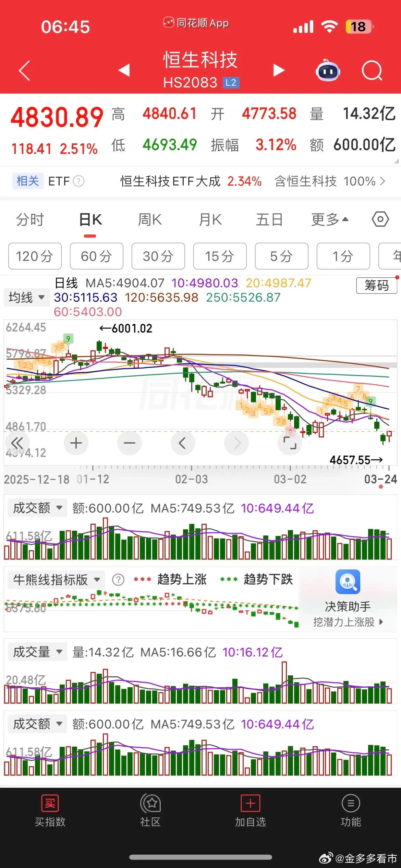This screenshot has width=401, height=868.
Task: Open the 社区 community icon
Action: 150,803
